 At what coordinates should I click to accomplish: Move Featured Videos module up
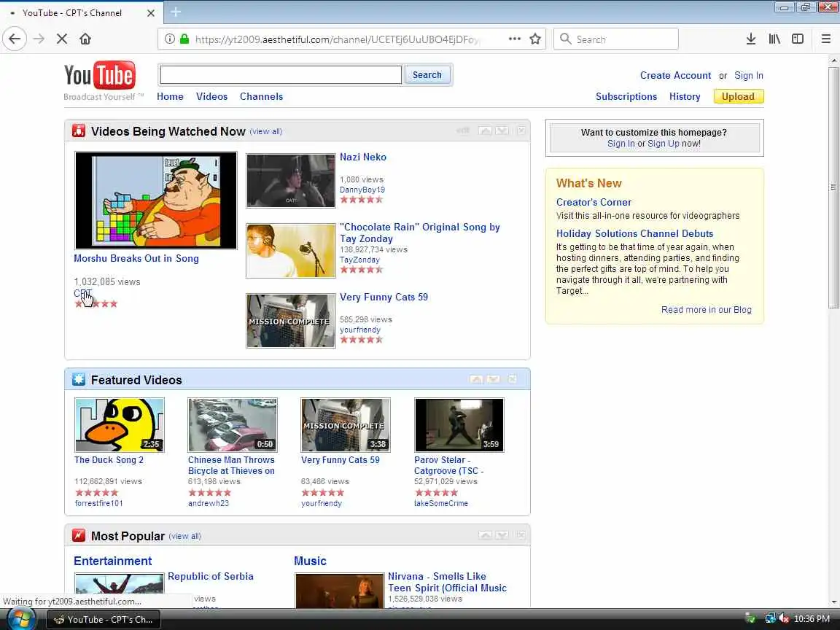tap(476, 379)
